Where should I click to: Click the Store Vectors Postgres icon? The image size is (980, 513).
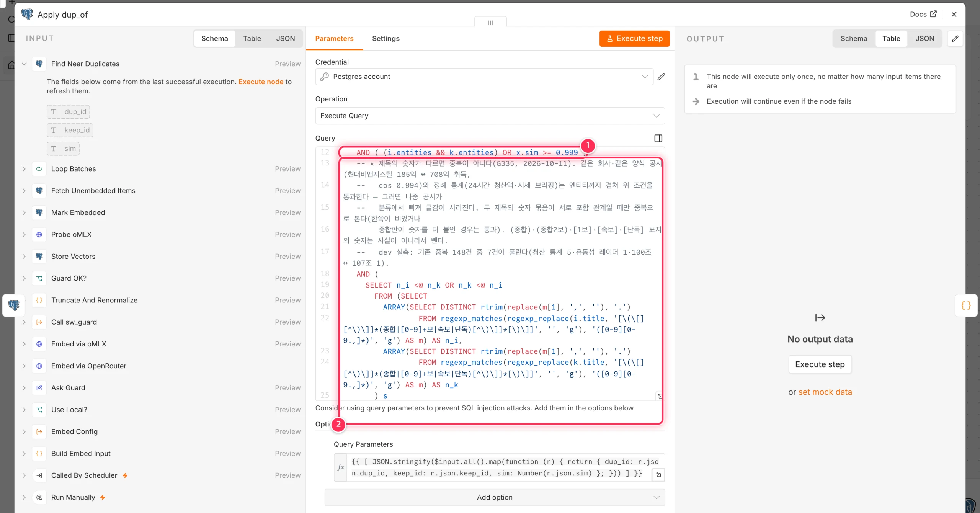[39, 256]
